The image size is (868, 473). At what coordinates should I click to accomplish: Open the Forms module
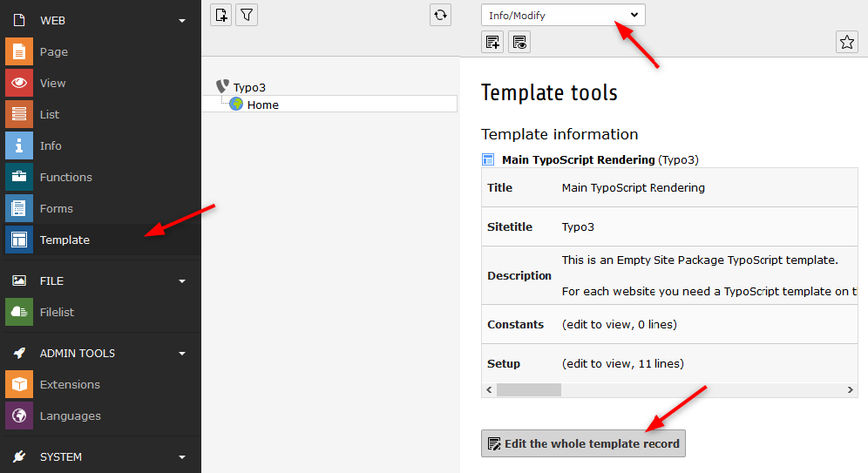click(56, 209)
